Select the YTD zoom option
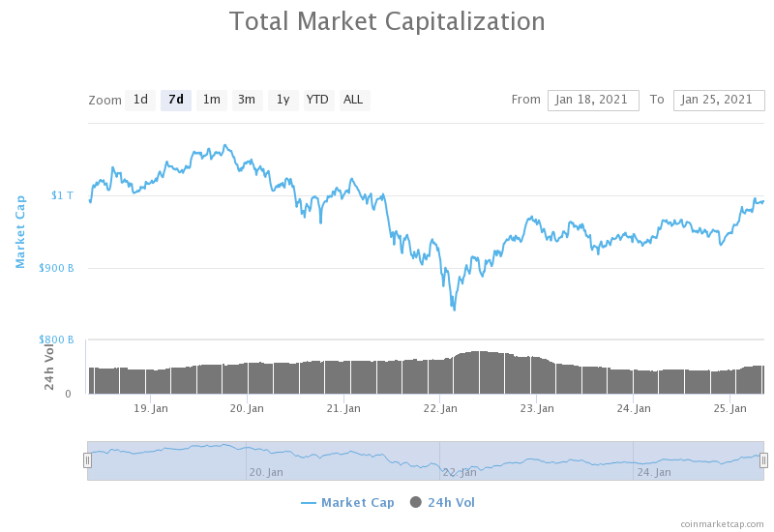Viewport: 774px width, 532px height. tap(318, 101)
